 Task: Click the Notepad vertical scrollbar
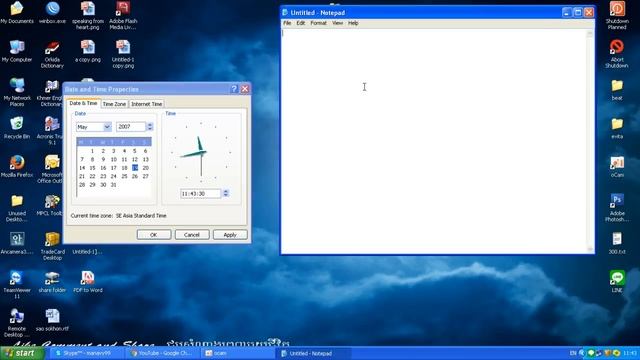point(590,141)
